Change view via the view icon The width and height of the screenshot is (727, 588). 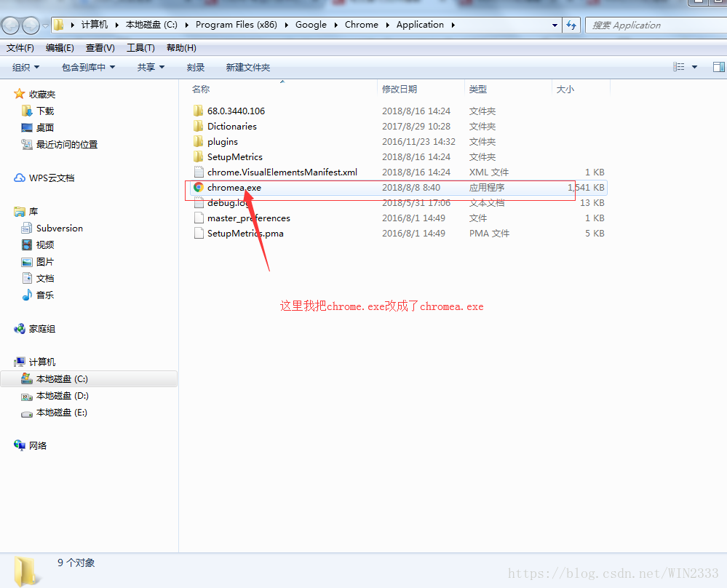click(679, 67)
